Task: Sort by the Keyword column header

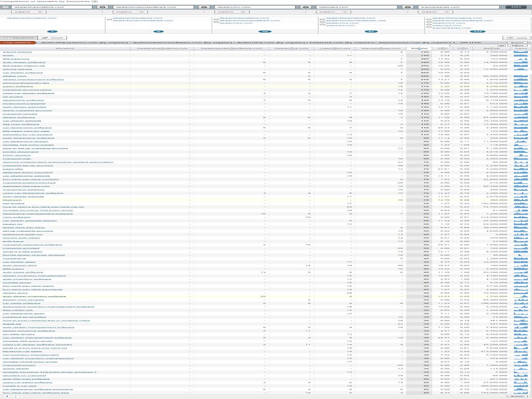Action: [x=65, y=48]
